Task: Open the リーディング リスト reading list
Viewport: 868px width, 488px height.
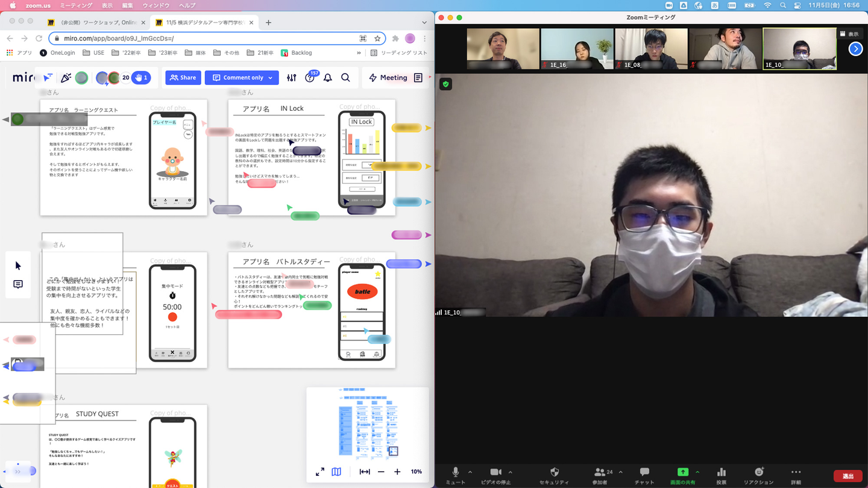Action: 399,53
